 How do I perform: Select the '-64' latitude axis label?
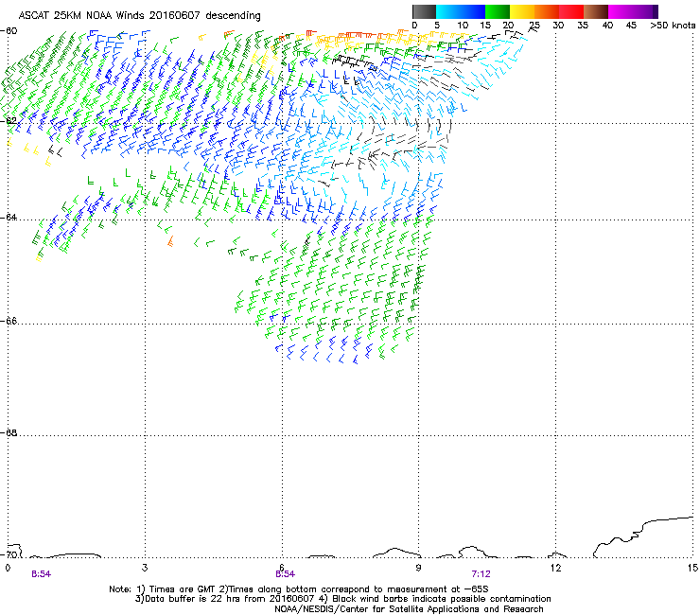point(9,217)
